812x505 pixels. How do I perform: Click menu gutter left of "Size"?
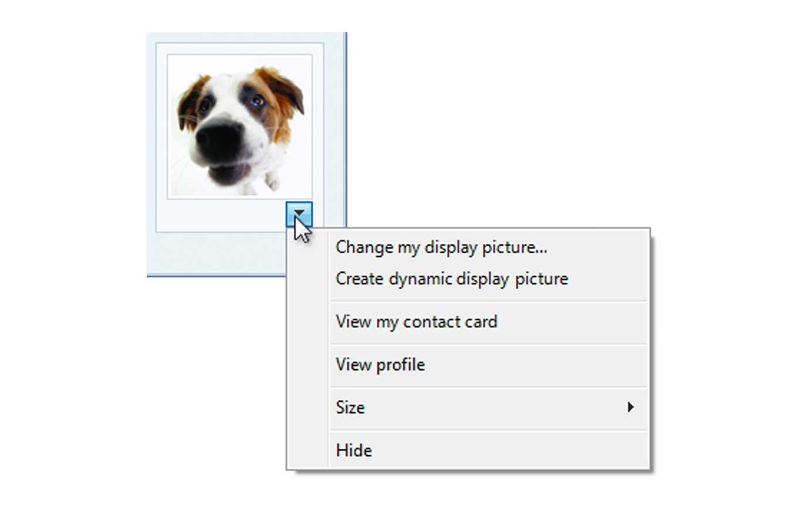click(x=308, y=408)
